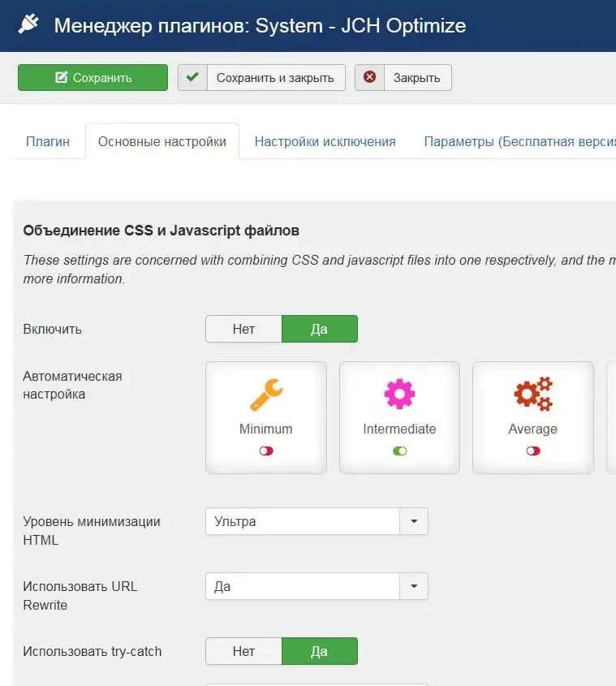Toggle the Minimum preset switch
Image resolution: width=616 pixels, height=686 pixels.
(x=266, y=451)
